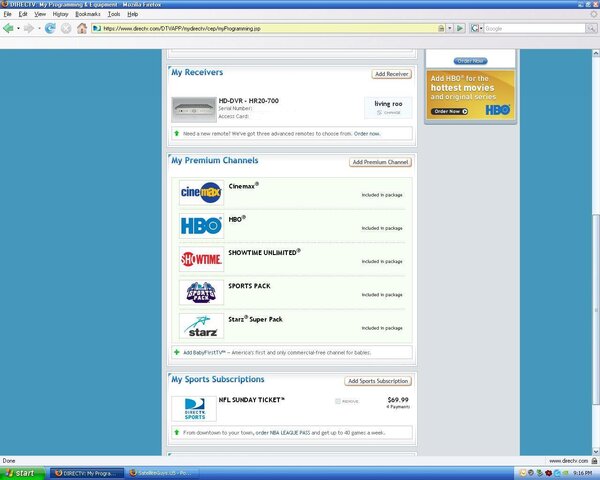Click the DIRECTV Sports logo

point(194,409)
